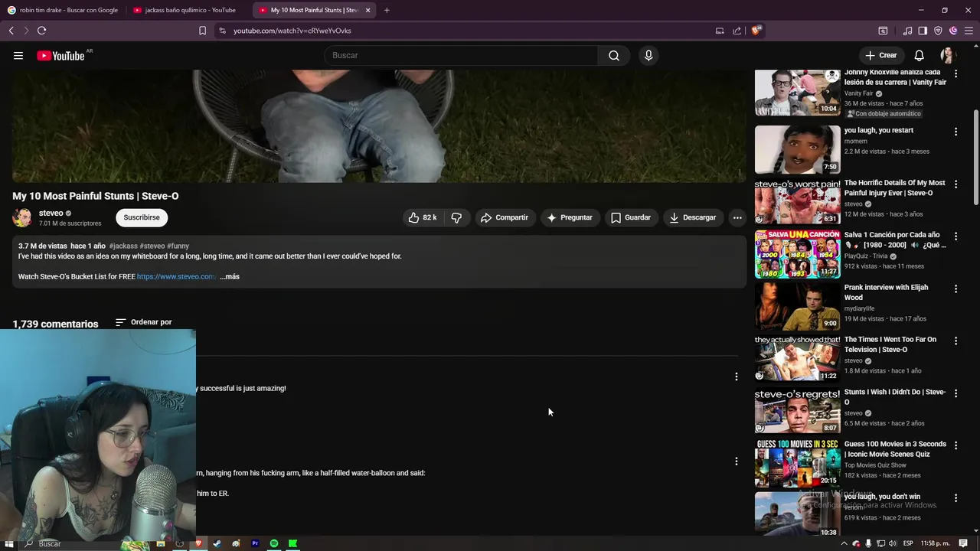Open The Times I Went Too Far thumbnail
The image size is (980, 551).
point(797,358)
